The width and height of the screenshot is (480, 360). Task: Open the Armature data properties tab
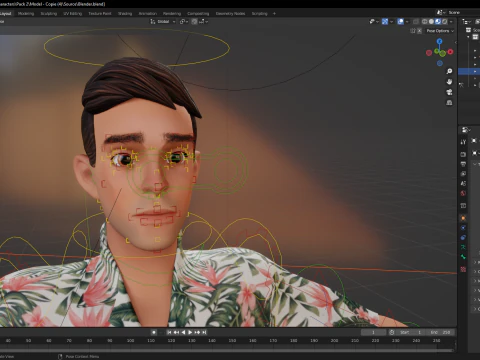point(463,247)
